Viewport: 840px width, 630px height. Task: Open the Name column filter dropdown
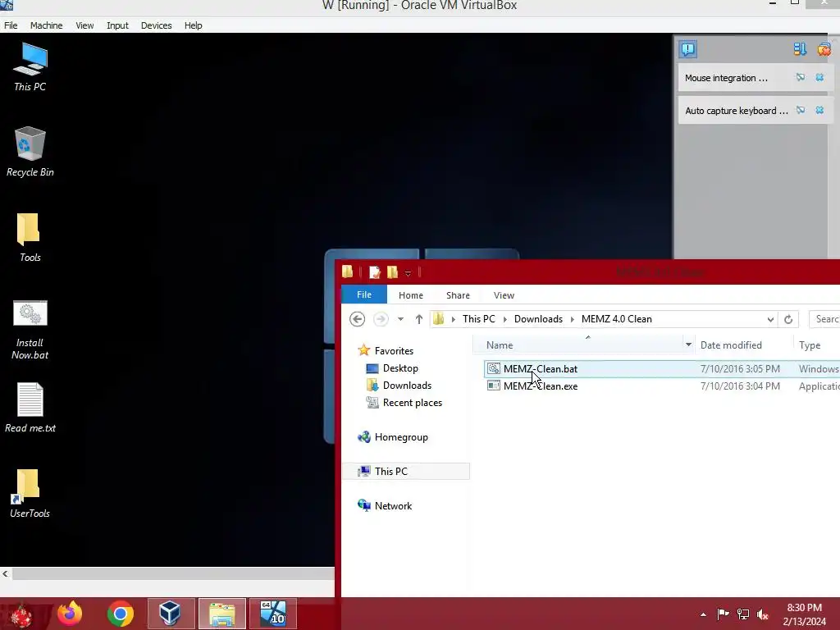[688, 345]
